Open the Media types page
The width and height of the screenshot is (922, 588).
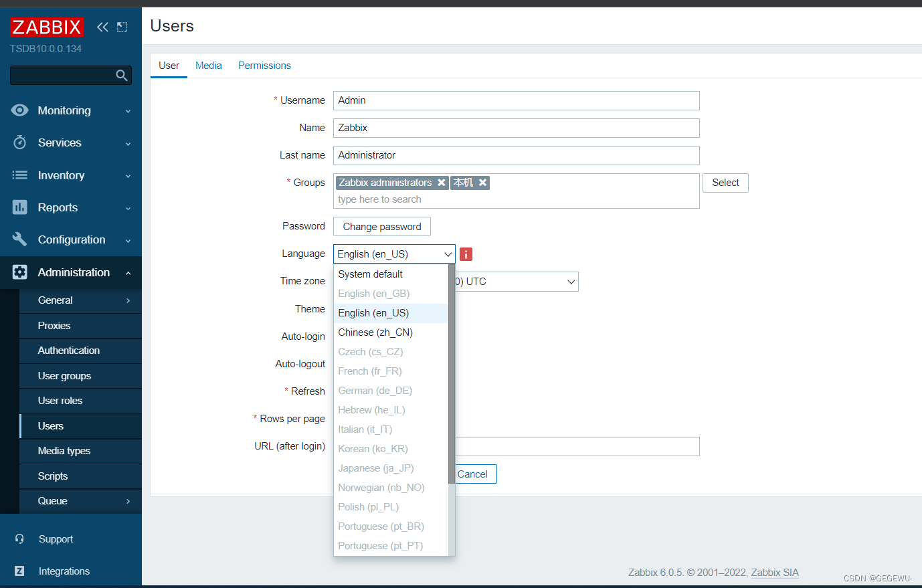[x=80, y=451]
